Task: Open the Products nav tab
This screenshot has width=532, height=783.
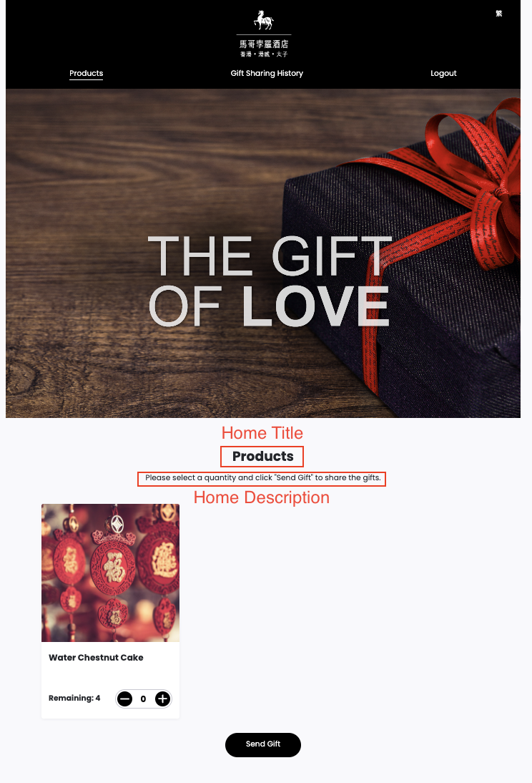Action: [87, 74]
